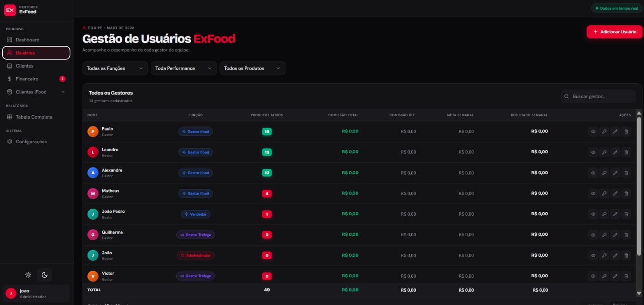Click the eye icon for Matheus
The height and width of the screenshot is (305, 644).
pyautogui.click(x=593, y=194)
